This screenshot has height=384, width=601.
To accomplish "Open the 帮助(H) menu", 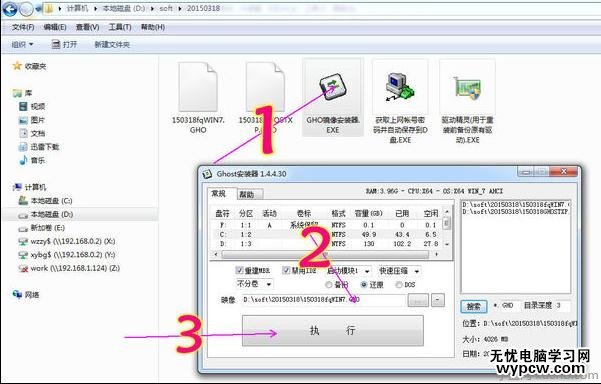I will [x=153, y=27].
